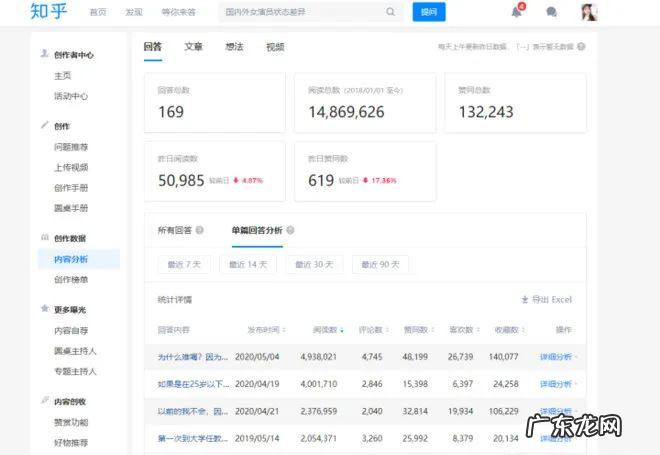This screenshot has height=455, width=660.
Task: Click the 知乎 logo
Action: click(x=48, y=11)
